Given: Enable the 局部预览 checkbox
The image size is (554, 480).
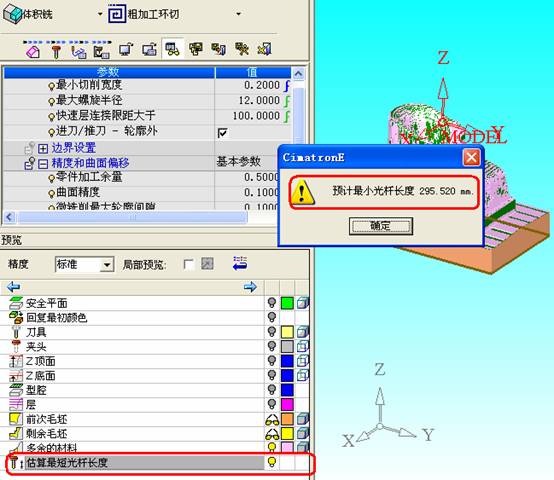Looking at the screenshot, I should point(189,264).
